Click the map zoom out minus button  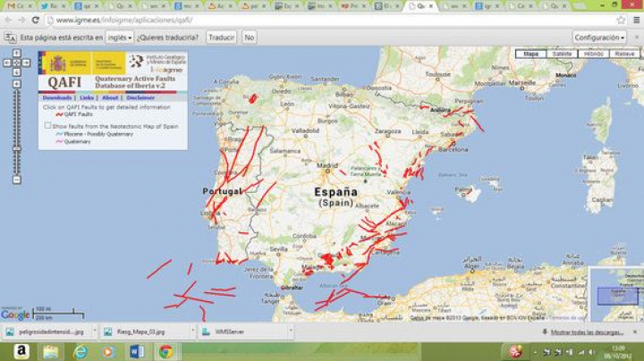pos(16,180)
